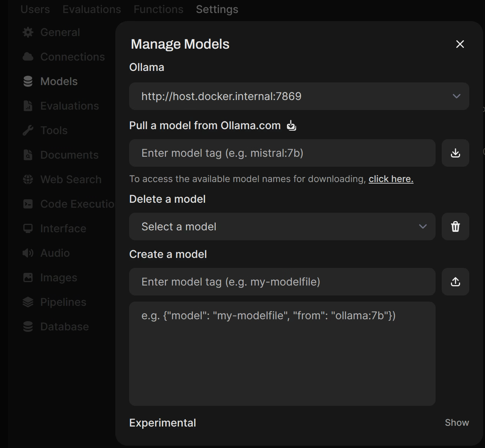Click the stack icon beside Models
This screenshot has height=448, width=485.
point(28,81)
